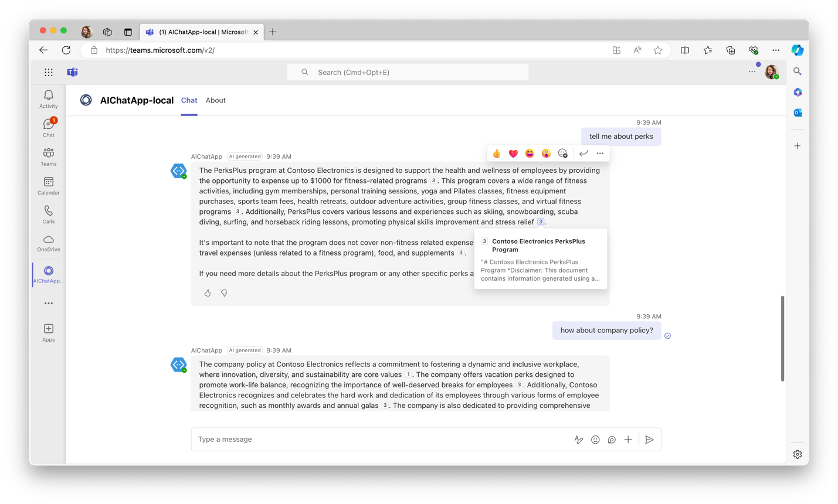Open the text formatting options in composer
Viewport: 838px width, 504px height.
[579, 440]
